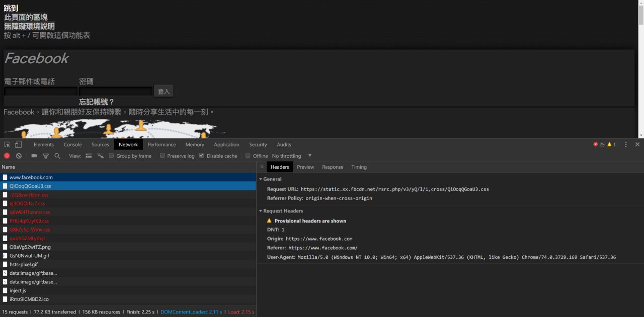Uncheck Disable cache checkbox
This screenshot has width=644, height=317.
(x=202, y=156)
